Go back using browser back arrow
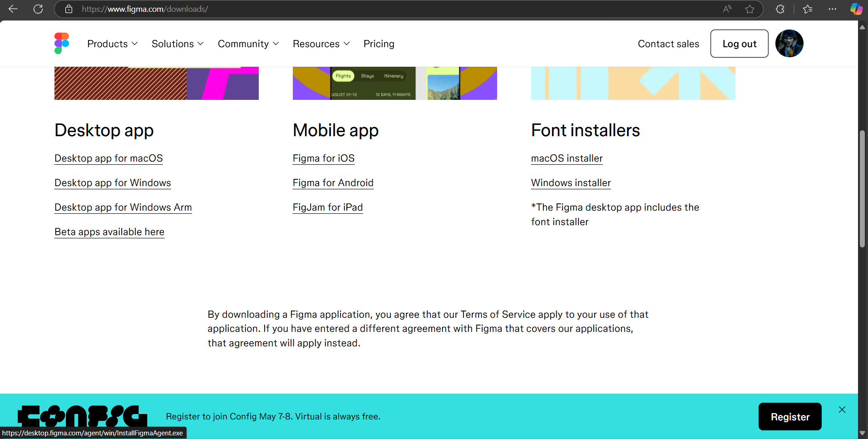Viewport: 868px width, 439px height. (x=13, y=9)
